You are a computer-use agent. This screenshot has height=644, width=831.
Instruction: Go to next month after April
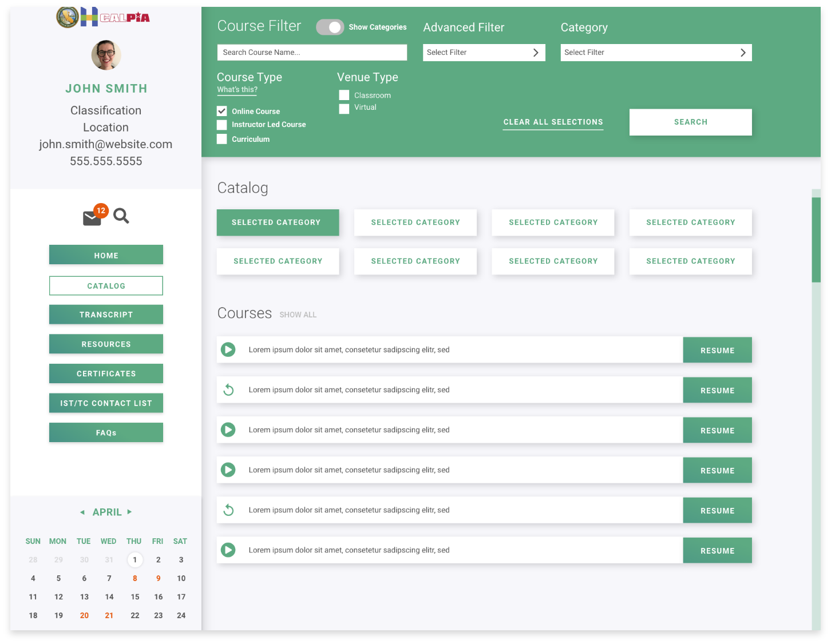(x=129, y=512)
